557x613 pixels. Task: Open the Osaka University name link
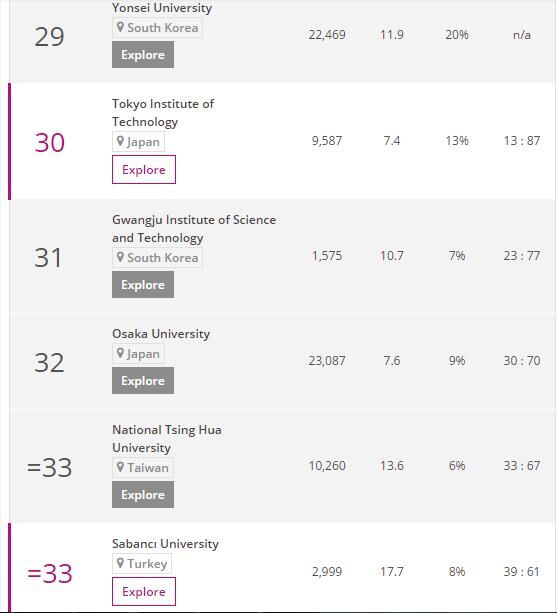click(x=161, y=334)
